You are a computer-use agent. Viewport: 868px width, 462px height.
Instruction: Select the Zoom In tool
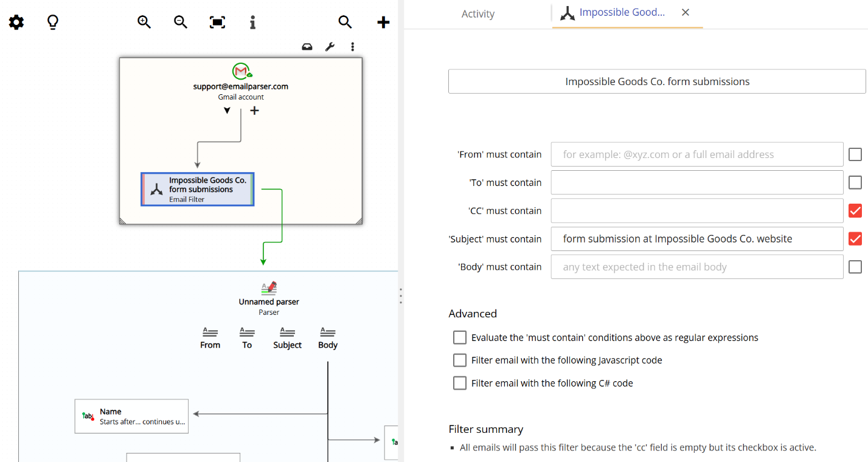tap(144, 21)
